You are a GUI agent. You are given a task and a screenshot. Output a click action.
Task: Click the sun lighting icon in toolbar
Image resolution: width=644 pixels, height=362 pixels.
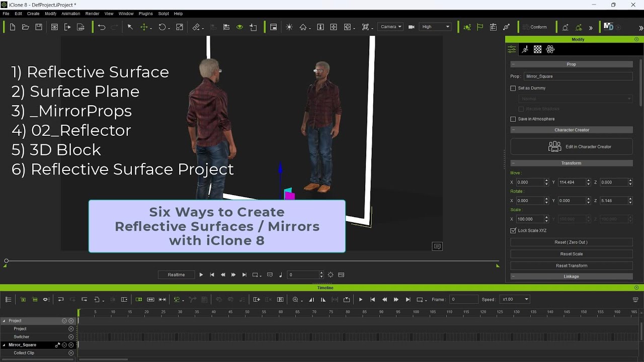(x=289, y=27)
